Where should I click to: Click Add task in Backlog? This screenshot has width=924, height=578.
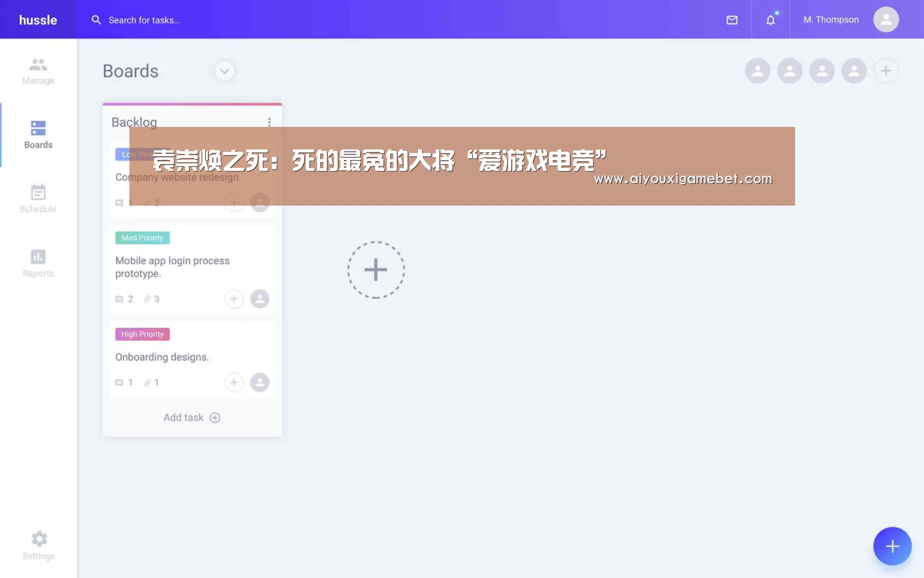192,417
